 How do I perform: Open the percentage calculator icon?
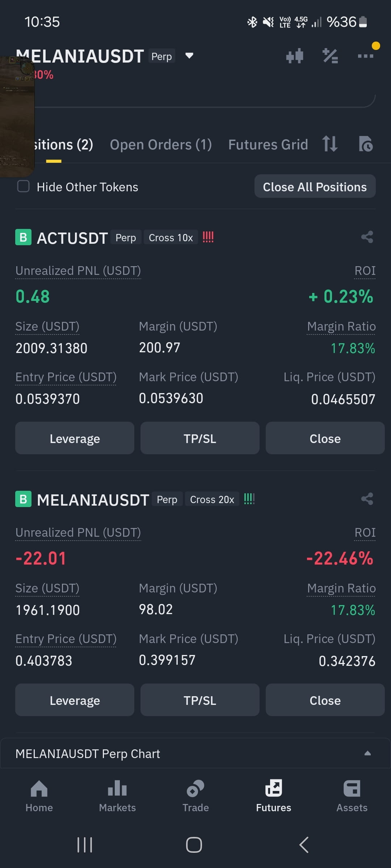330,56
